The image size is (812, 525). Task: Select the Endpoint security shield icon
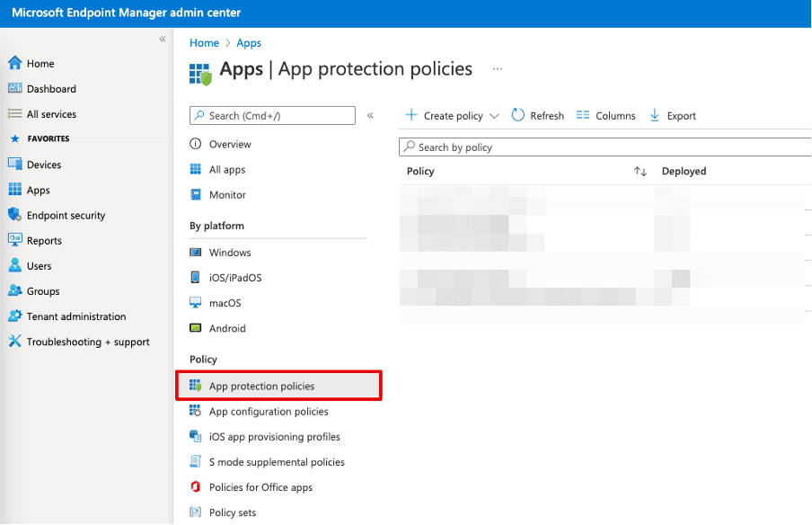[14, 215]
